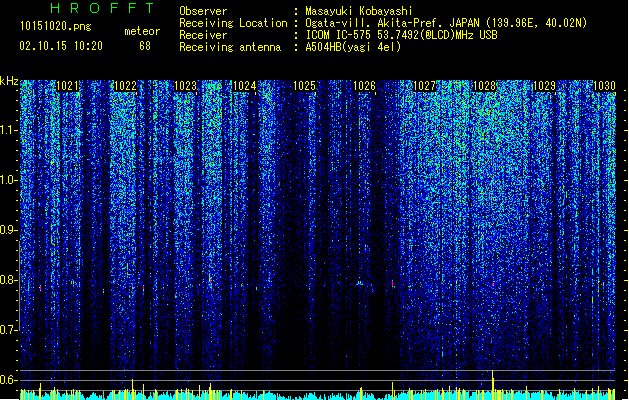Image resolution: width=629 pixels, height=400 pixels.
Task: Click the 1.0 frequency axis label
Action: 9,180
